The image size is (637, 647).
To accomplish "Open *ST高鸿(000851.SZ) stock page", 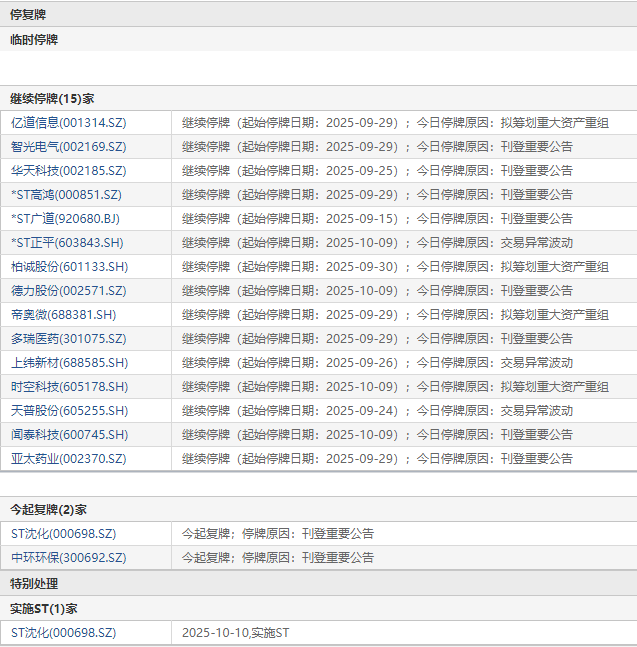I will (66, 195).
